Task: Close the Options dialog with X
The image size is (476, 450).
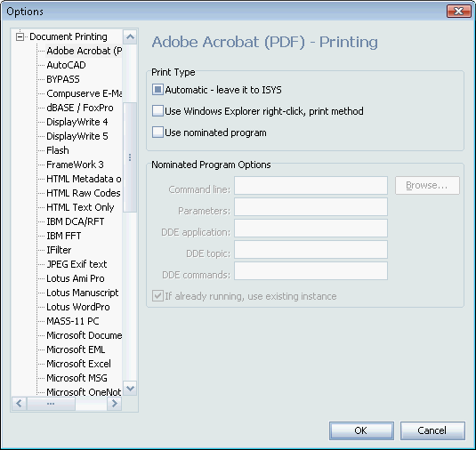Action: coord(459,12)
